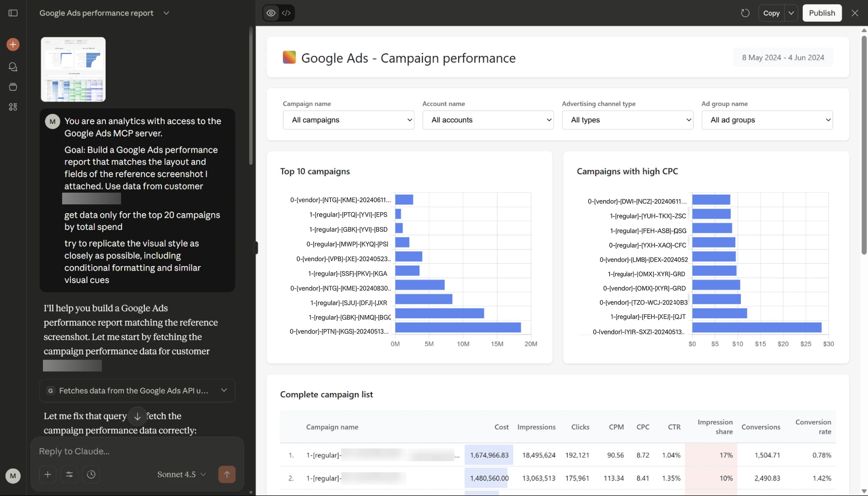Expand the 'Fetches data from Google Ads API' result
868x496 pixels.
click(x=224, y=390)
